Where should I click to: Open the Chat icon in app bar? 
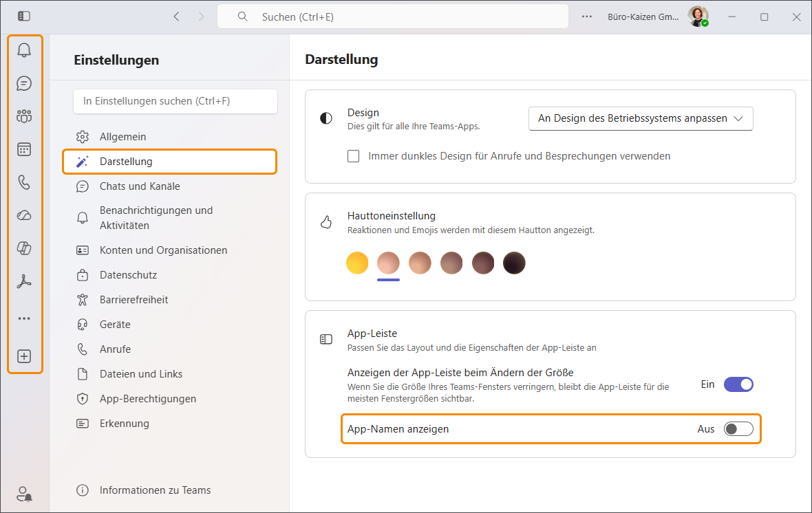point(24,83)
